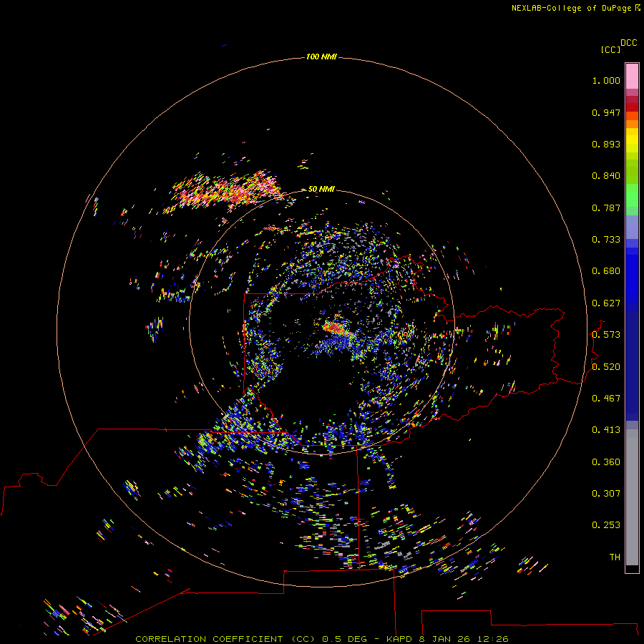
Task: Click the DCC label above the color bar
Action: point(628,43)
